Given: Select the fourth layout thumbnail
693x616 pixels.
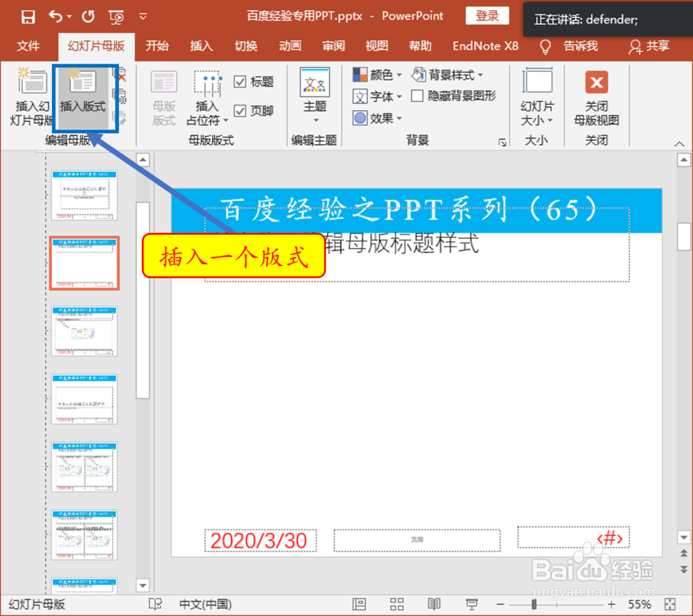Looking at the screenshot, I should pos(85,399).
